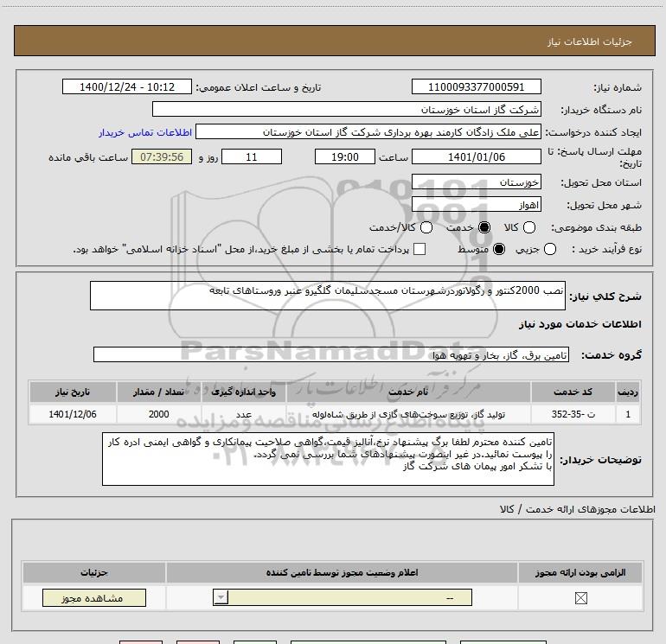Open the permit status dropdown

click(343, 597)
